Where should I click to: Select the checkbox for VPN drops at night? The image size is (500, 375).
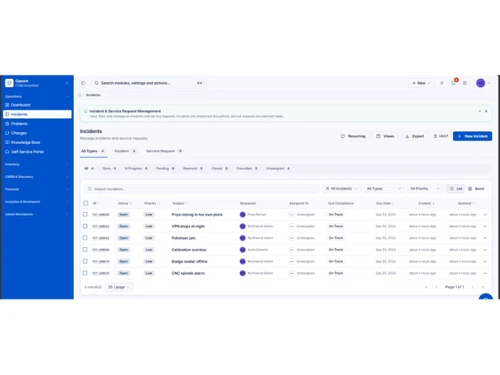[x=85, y=226]
